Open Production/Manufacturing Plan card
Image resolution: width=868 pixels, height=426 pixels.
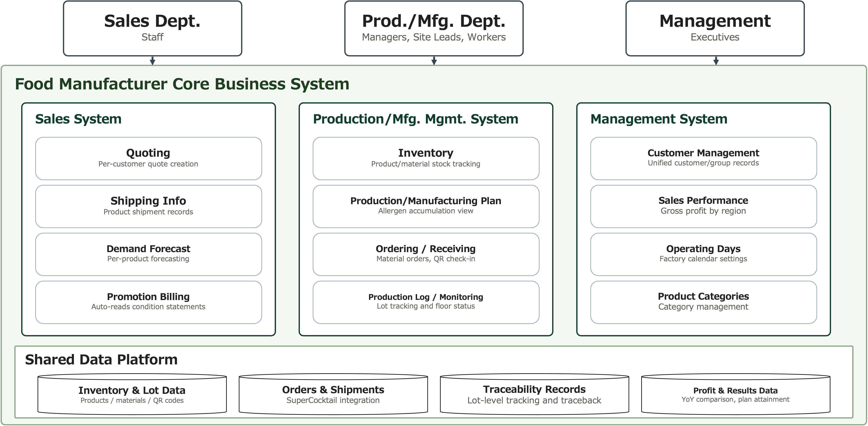[426, 206]
